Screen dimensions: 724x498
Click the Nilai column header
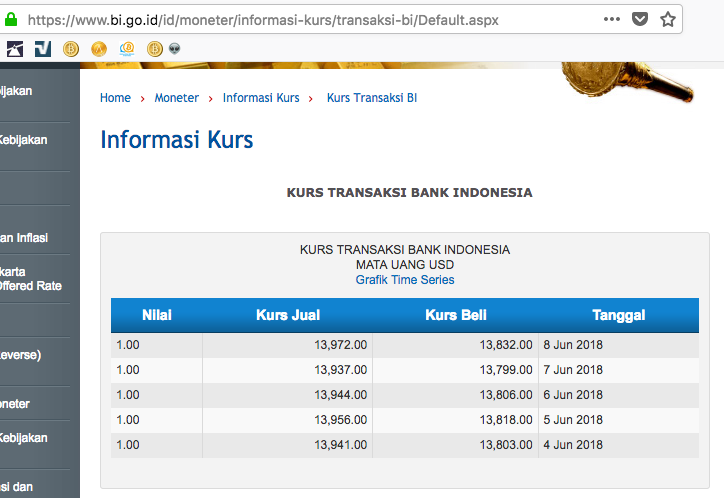[x=157, y=315]
